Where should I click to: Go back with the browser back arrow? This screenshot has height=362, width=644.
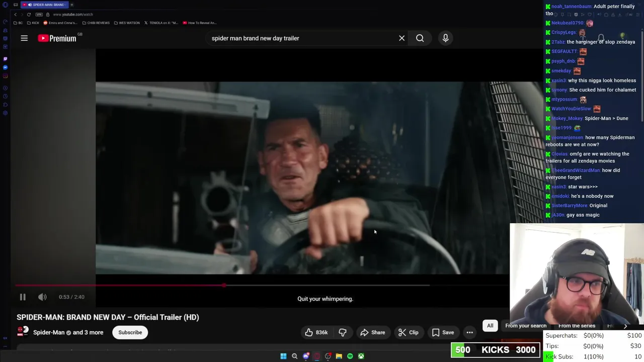15,15
